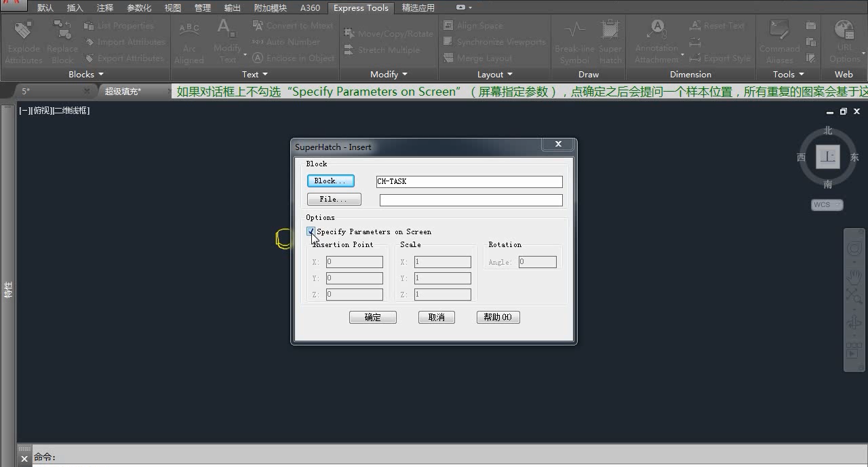The image size is (868, 467).
Task: Choose Merge Layout
Action: (477, 58)
